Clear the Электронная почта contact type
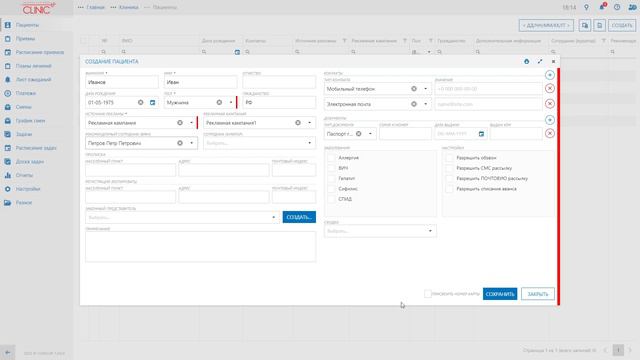This screenshot has width=640, height=360. click(x=414, y=104)
